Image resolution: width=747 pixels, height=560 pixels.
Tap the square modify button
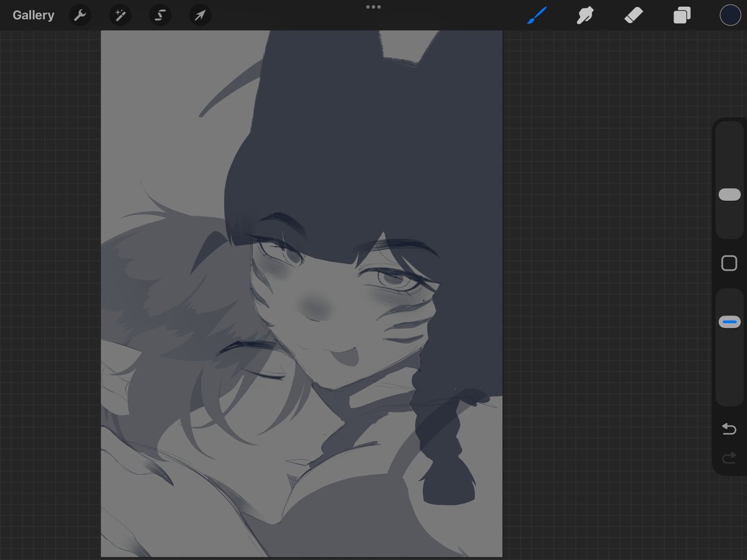point(729,263)
